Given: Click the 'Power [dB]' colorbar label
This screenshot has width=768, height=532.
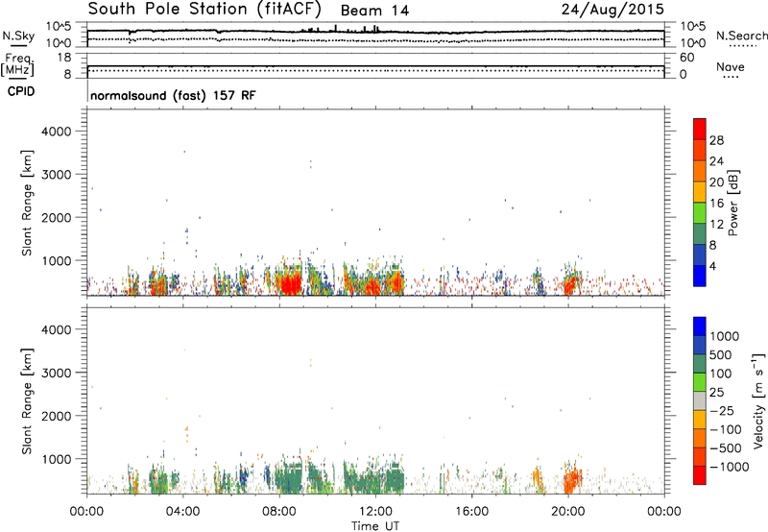Looking at the screenshot, I should 732,203.
